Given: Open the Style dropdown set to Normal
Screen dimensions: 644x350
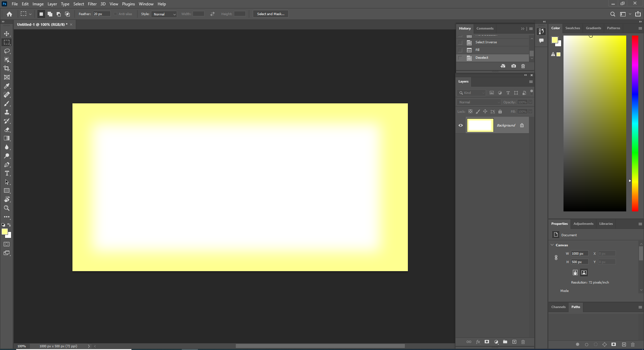Looking at the screenshot, I should (164, 14).
